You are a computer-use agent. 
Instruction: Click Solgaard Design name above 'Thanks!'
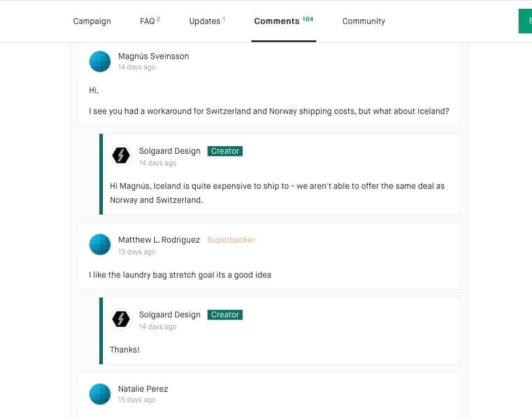tap(170, 315)
